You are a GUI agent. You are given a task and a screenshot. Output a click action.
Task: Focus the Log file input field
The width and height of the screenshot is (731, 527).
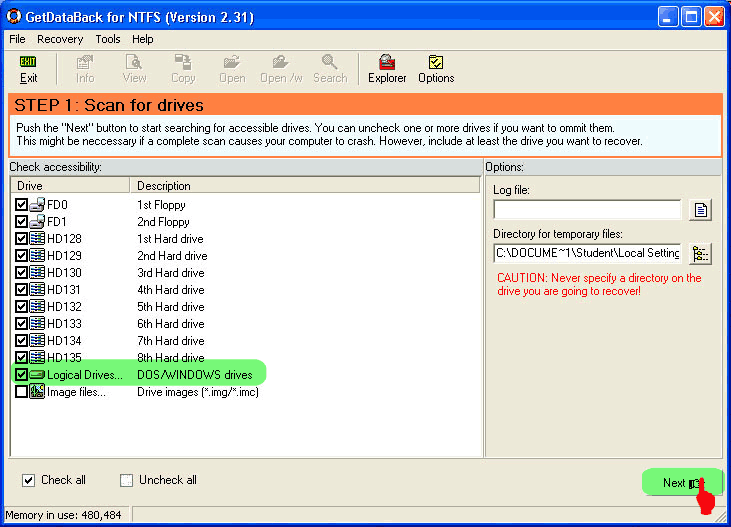click(587, 210)
